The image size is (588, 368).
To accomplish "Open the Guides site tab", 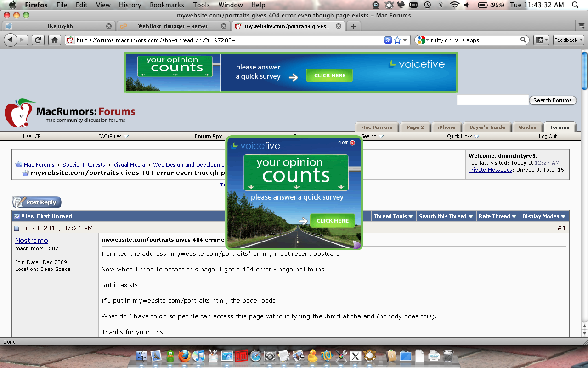I will click(x=527, y=127).
